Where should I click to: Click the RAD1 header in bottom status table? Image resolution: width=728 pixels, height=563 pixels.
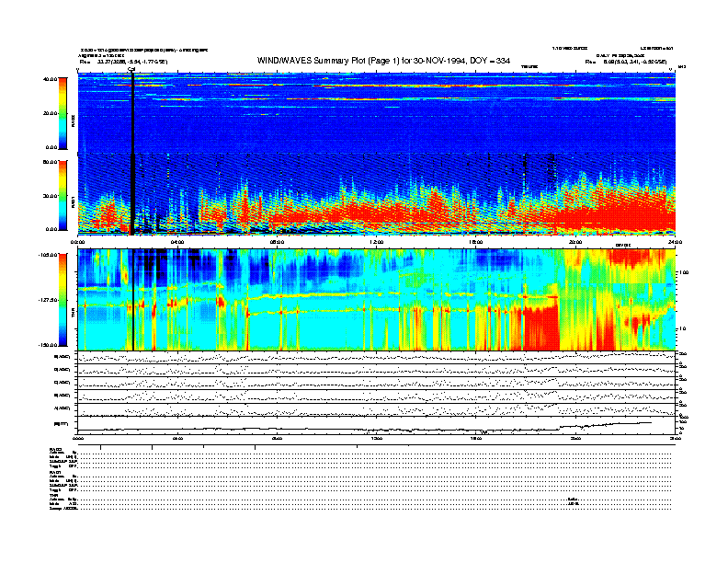pos(55,472)
